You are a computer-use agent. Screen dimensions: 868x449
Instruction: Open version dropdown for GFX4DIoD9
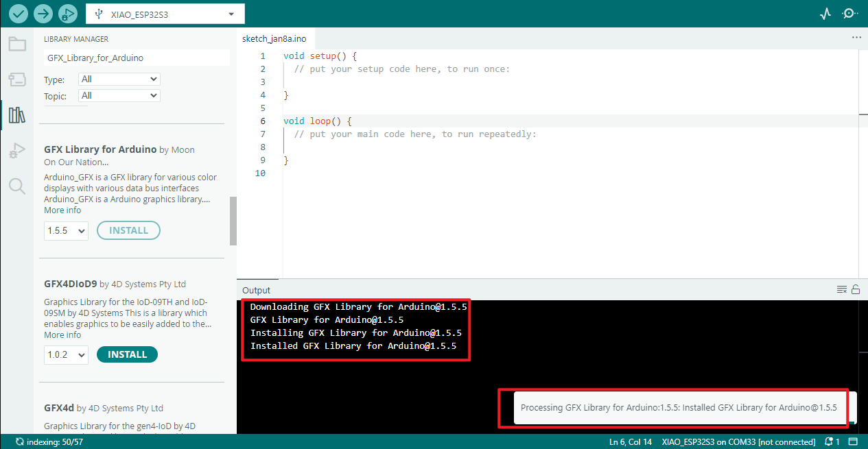(67, 355)
